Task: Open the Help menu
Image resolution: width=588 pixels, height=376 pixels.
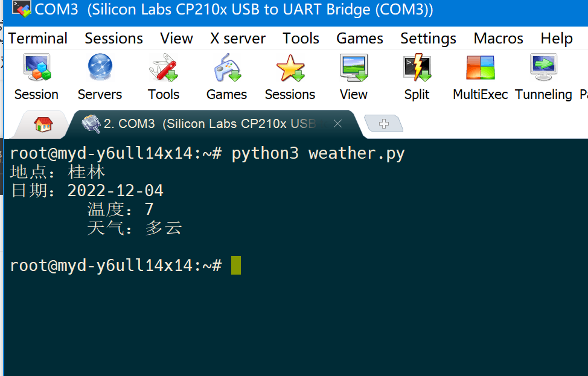Action: pyautogui.click(x=556, y=39)
